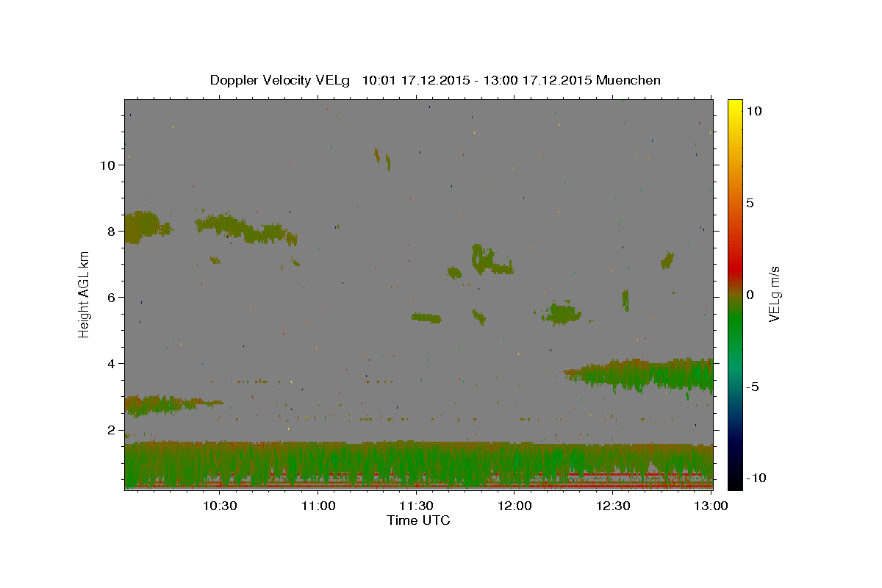Click the cloud patch at 8 km near 10:30
Viewport: 882px width, 588px height.
pos(246,229)
